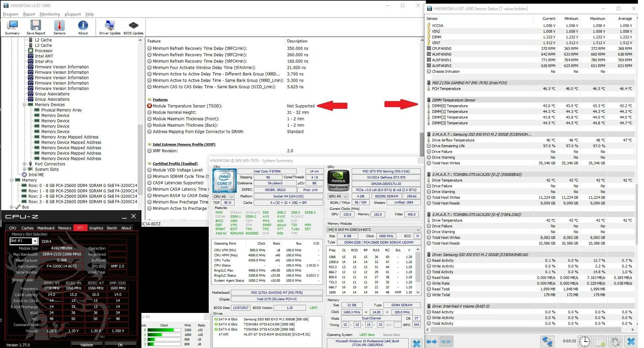Click the Save Report floppy disk icon
The width and height of the screenshot is (644, 348).
pos(36,26)
